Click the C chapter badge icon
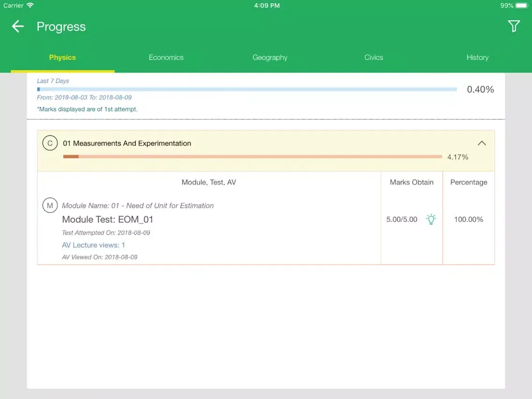The height and width of the screenshot is (399, 532). coord(50,143)
